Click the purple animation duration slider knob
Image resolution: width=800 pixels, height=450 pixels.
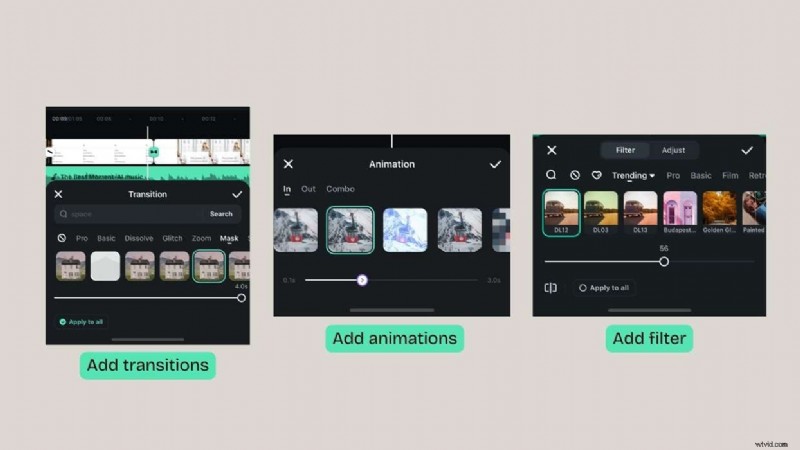pos(362,280)
